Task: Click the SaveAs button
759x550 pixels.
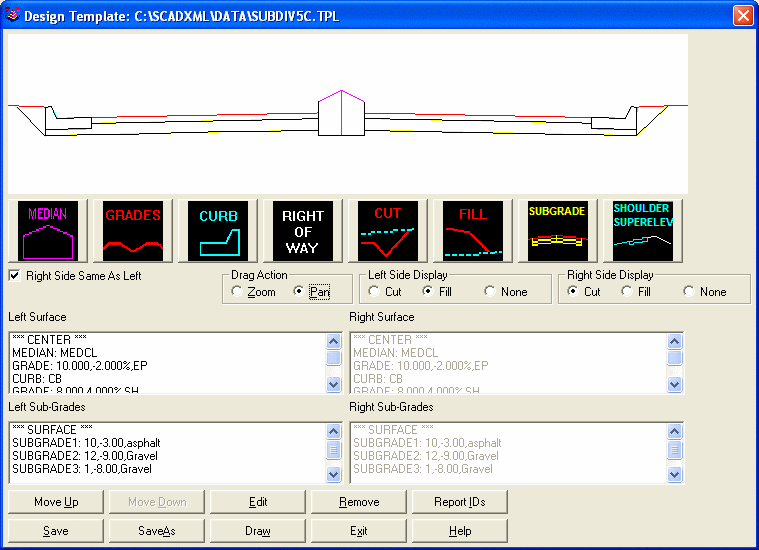Action: pos(157,531)
